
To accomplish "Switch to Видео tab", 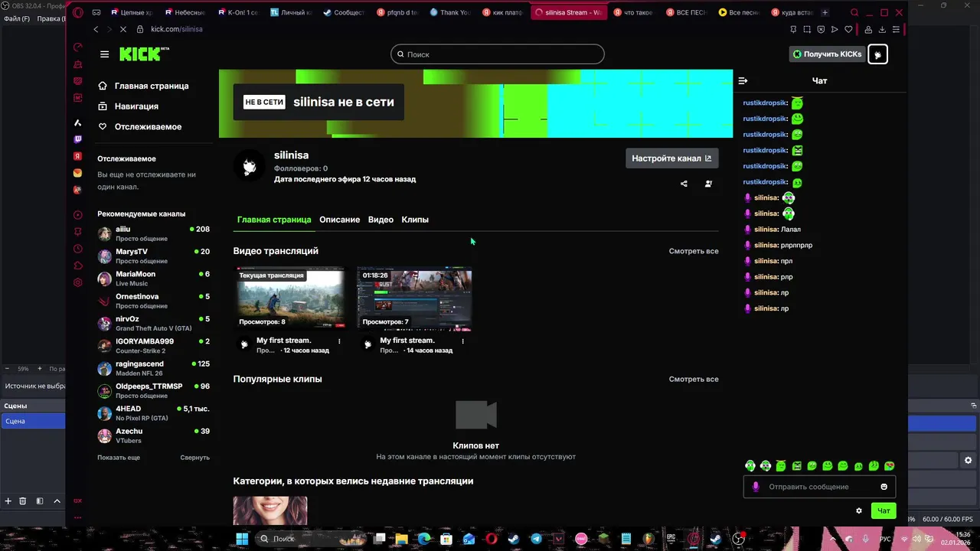I will tap(381, 220).
